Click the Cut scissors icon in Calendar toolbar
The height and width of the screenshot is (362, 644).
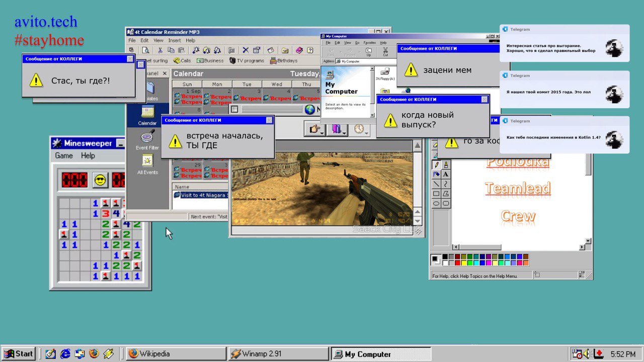coord(159,50)
